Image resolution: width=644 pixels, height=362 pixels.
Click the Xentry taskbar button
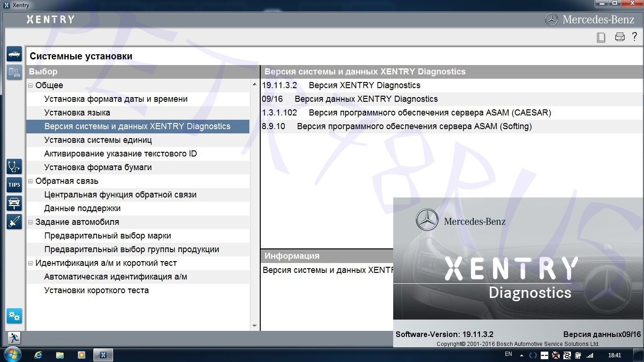point(103,355)
